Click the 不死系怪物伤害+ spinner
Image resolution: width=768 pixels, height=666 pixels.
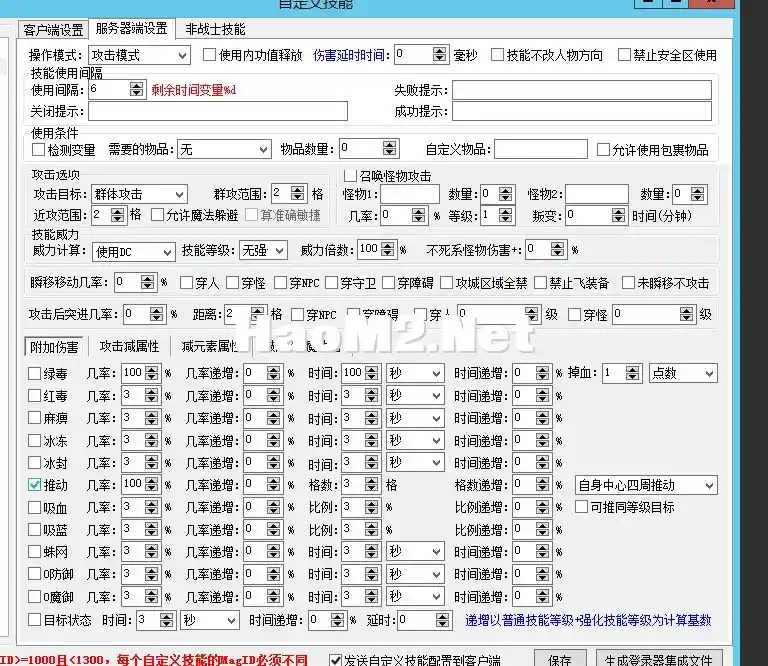pos(557,249)
